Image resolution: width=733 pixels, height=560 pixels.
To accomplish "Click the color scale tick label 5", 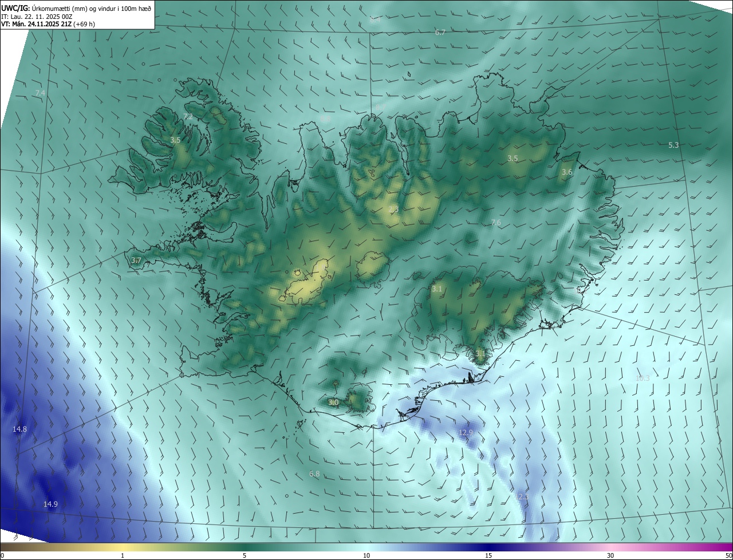I will point(245,555).
